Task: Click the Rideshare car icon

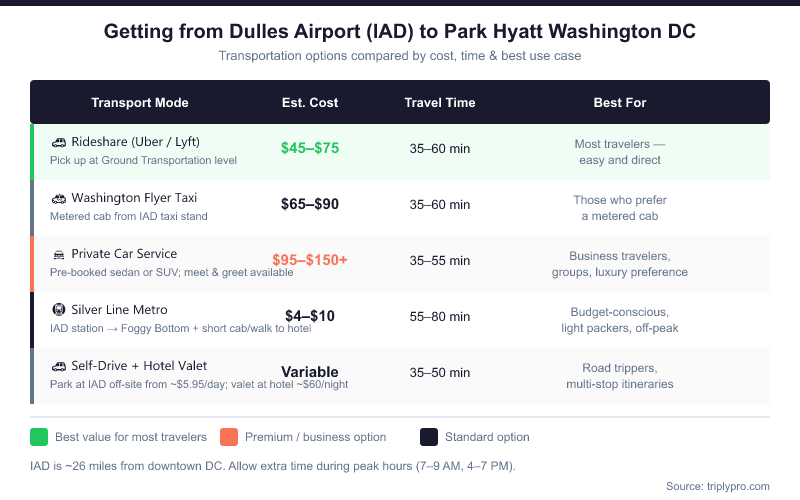Action: [59, 142]
